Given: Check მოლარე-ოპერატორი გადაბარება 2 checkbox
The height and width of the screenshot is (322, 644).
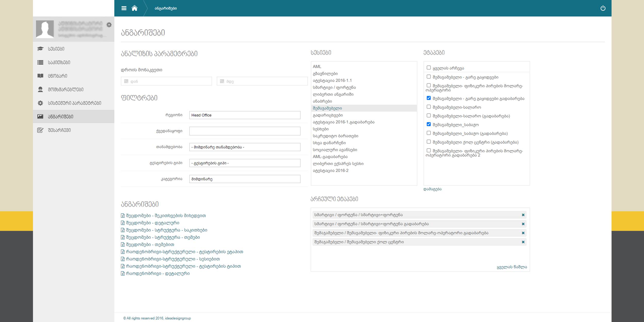Looking at the screenshot, I should (x=428, y=151).
